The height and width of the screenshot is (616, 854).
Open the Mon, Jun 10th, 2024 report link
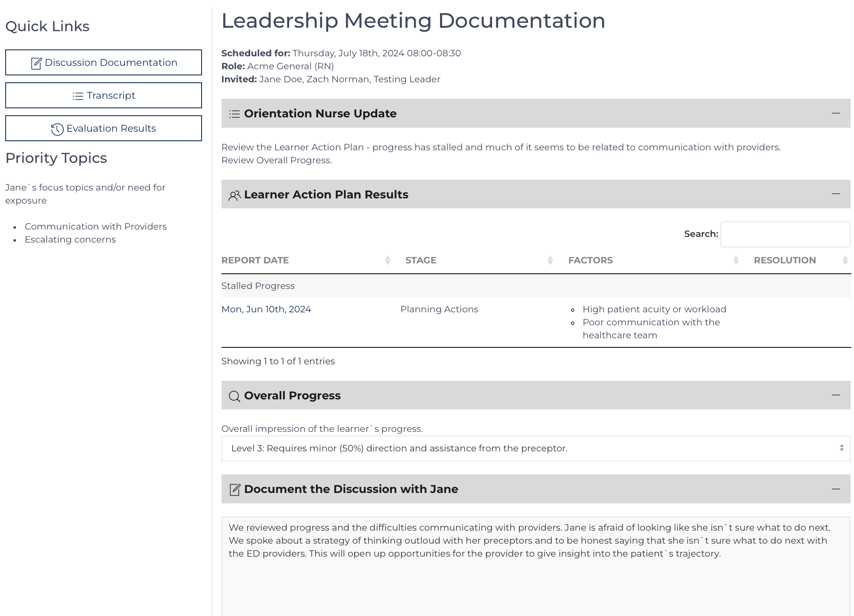[x=266, y=309]
